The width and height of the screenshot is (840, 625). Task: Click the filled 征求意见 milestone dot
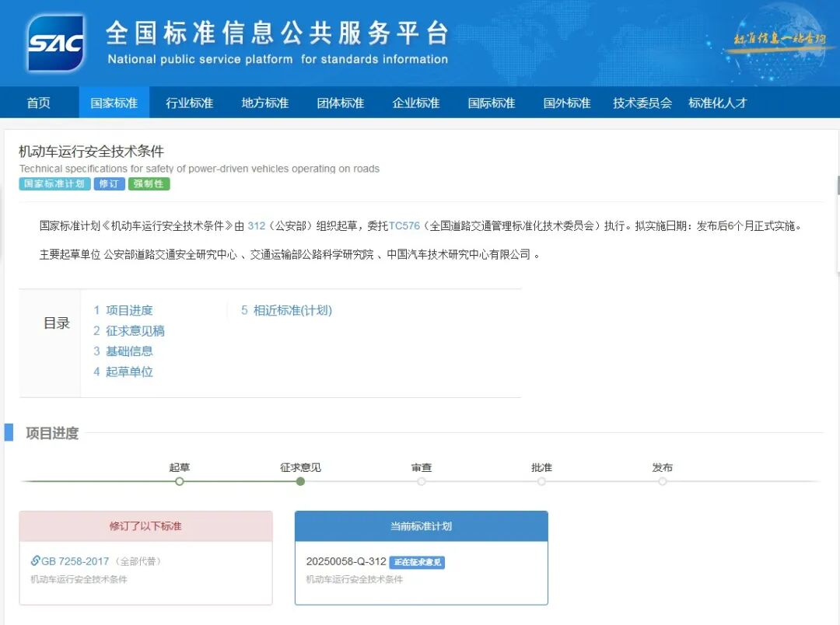pos(300,482)
